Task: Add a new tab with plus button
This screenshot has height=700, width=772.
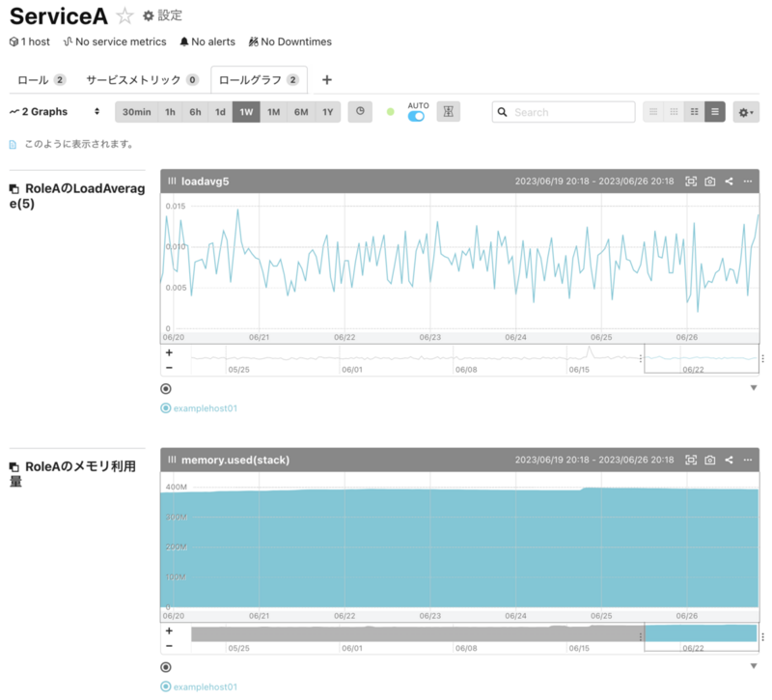Action: [x=327, y=80]
